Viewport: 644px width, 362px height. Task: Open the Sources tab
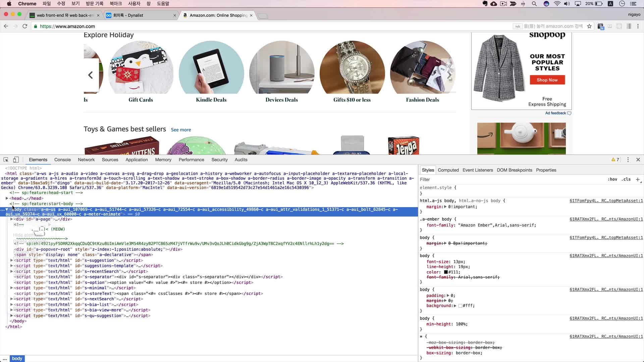point(110,160)
